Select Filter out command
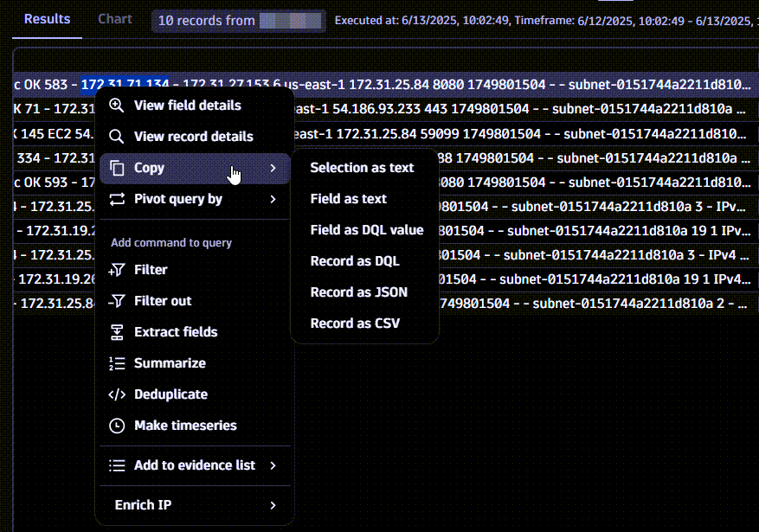Screen dimensions: 759x532 point(195,301)
